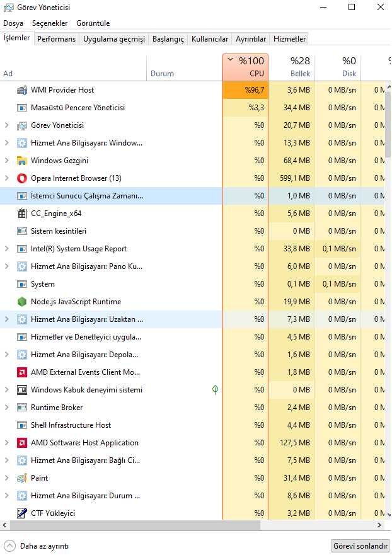Switch to the Performans tab

(57, 39)
